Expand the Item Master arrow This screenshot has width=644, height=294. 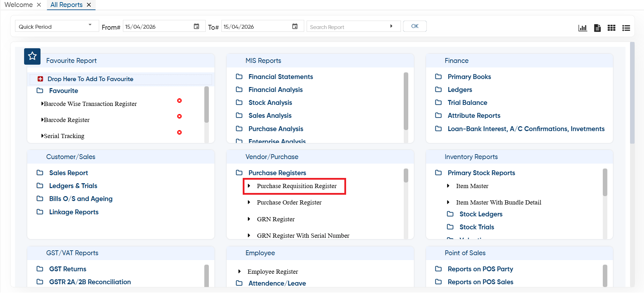448,186
